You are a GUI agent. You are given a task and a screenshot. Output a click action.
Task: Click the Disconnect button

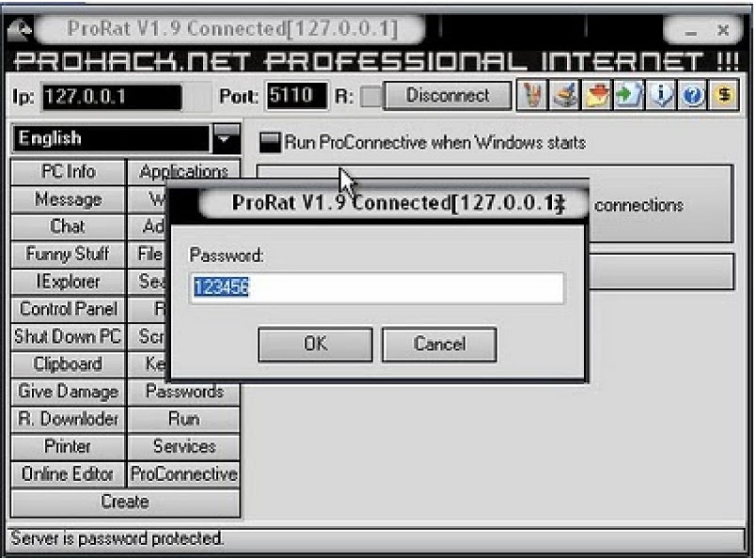447,96
